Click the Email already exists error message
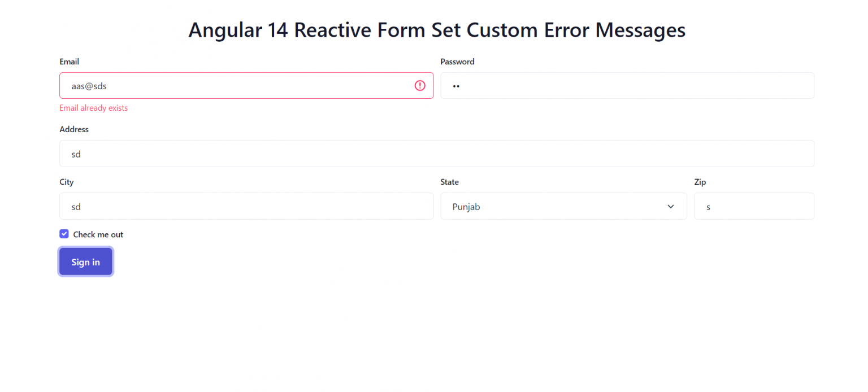 pyautogui.click(x=93, y=107)
